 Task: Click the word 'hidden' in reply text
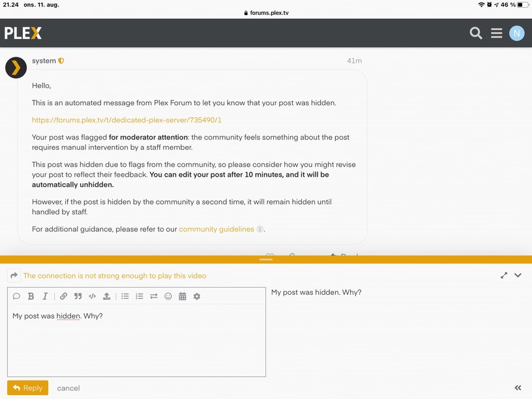68,316
